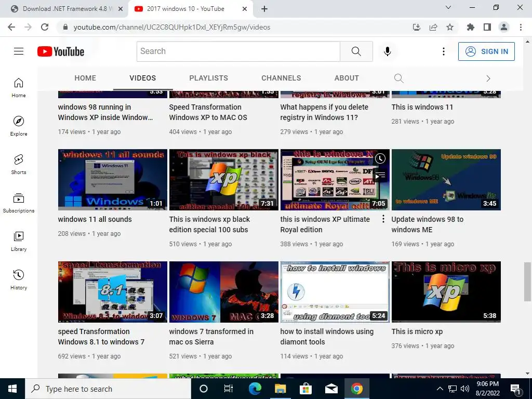Click windows xp black edition thumbnail
Screen dimensions: 532x399
pos(223,180)
